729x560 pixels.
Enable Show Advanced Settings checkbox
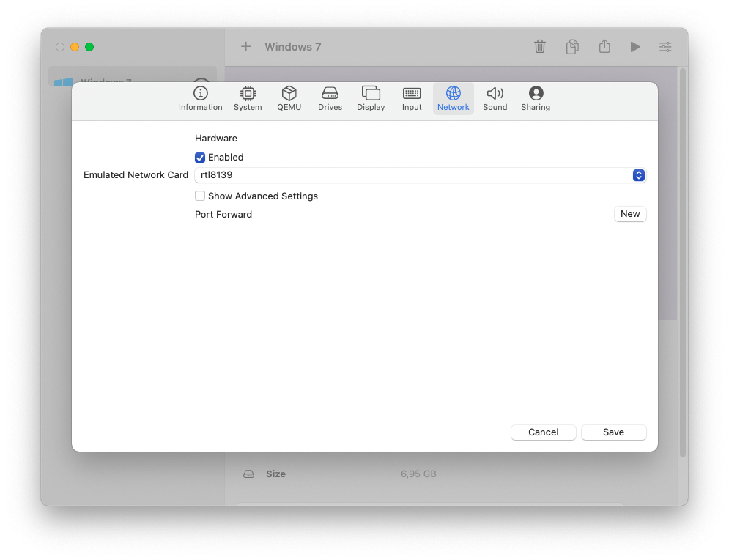click(x=200, y=196)
